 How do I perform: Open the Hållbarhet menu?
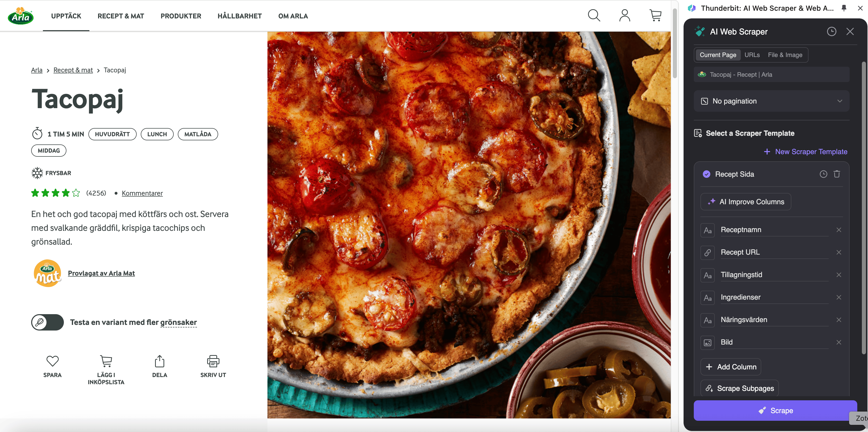click(240, 16)
